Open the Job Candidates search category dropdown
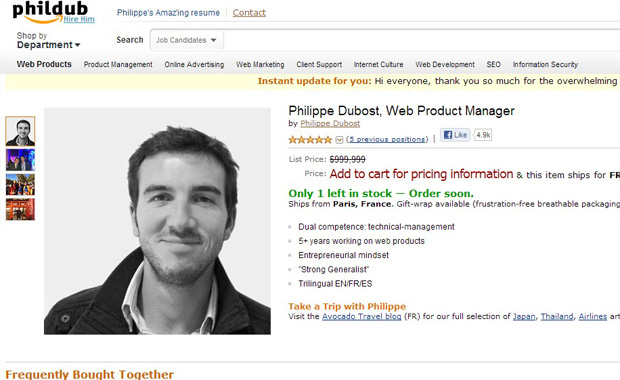 186,40
